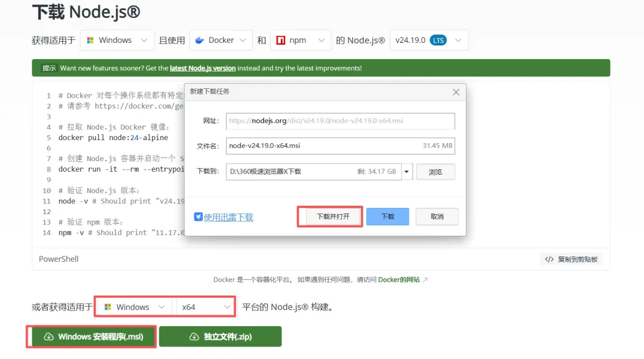
Task: Click the 提示 label in green banner
Action: point(49,68)
